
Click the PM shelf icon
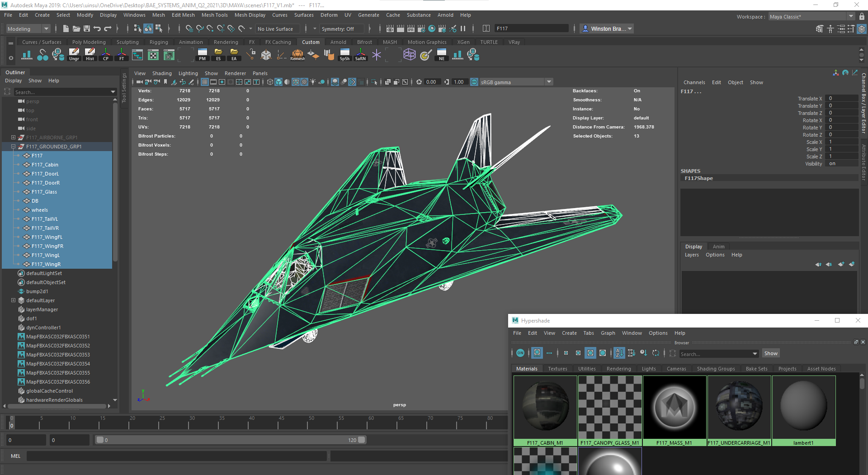(x=202, y=55)
